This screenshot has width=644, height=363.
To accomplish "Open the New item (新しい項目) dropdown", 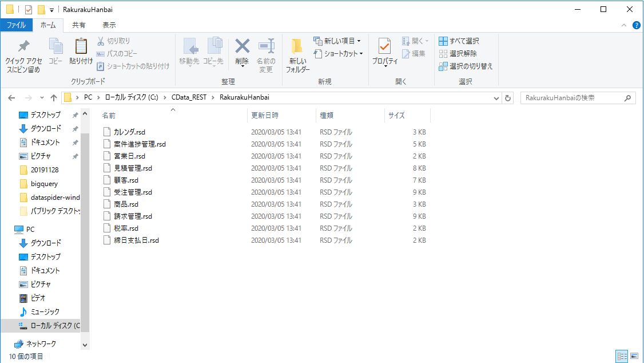I will tap(337, 41).
